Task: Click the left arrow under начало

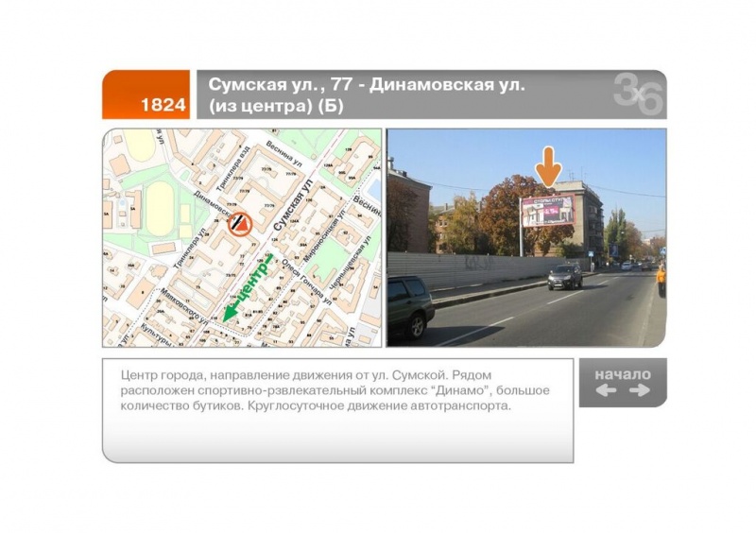Action: coord(606,390)
